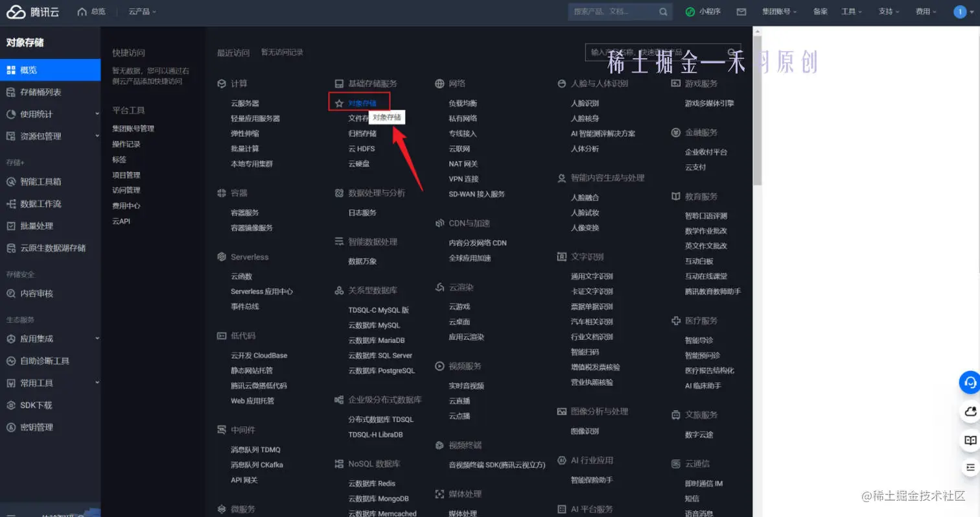Open the 云数据库 MySQL link
Image resolution: width=980 pixels, height=517 pixels.
(374, 325)
